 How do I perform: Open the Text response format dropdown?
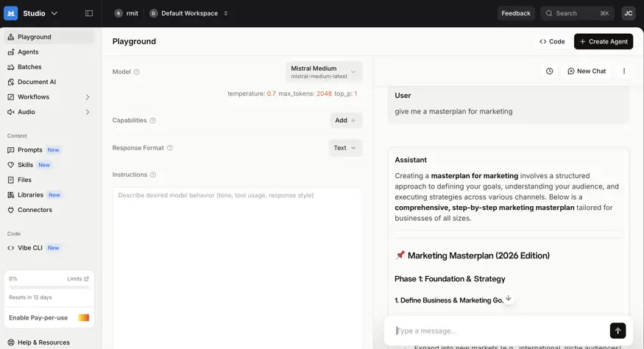345,148
